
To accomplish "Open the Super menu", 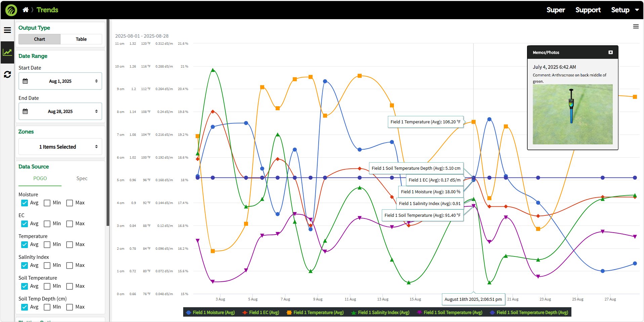I will (x=556, y=10).
